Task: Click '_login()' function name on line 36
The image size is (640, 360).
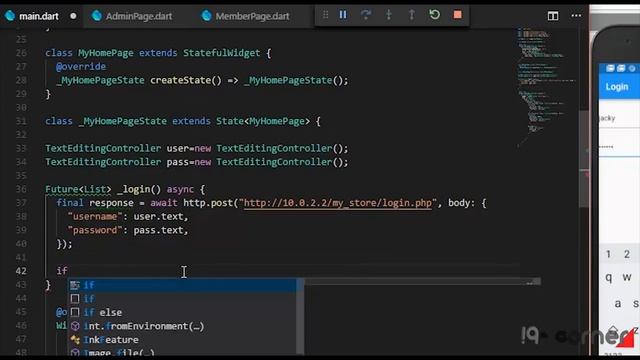Action: coord(139,189)
